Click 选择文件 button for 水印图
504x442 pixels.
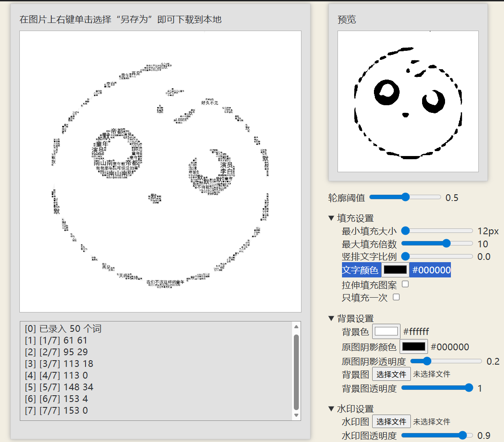coord(391,421)
